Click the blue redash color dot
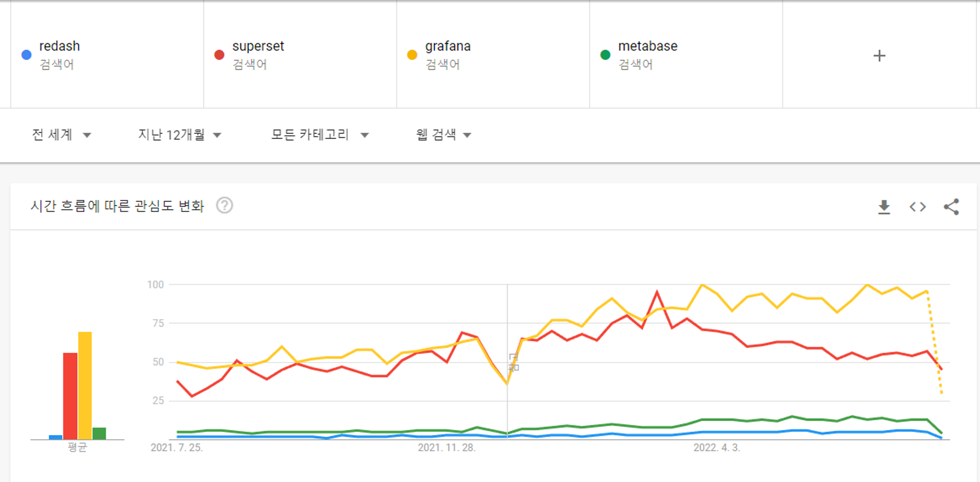 pyautogui.click(x=26, y=55)
